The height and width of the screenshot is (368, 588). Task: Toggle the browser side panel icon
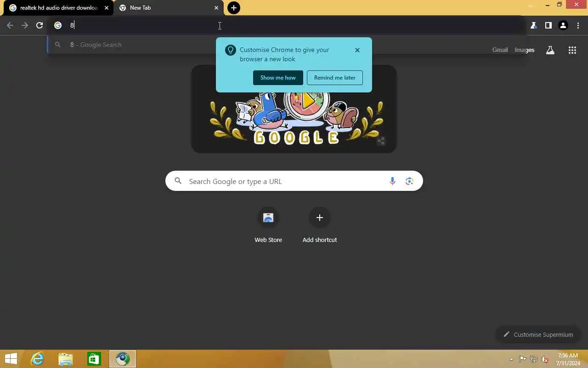[x=548, y=26]
